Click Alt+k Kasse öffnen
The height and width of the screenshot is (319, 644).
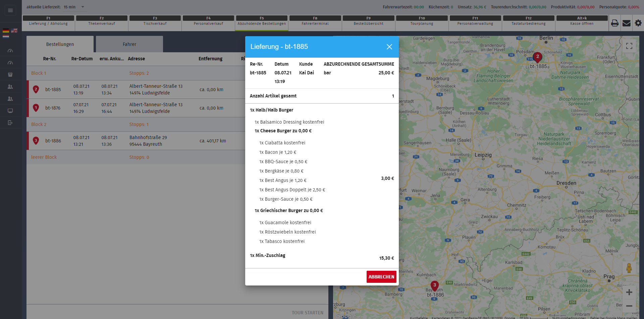pos(582,23)
